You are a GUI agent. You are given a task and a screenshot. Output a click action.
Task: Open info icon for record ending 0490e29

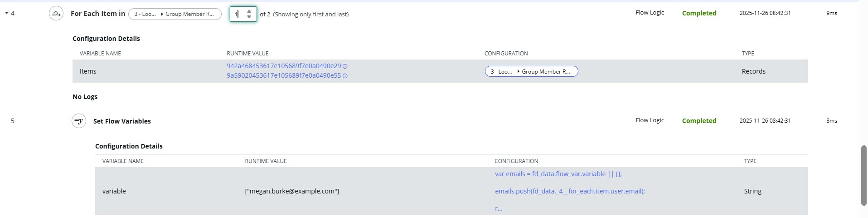click(345, 66)
